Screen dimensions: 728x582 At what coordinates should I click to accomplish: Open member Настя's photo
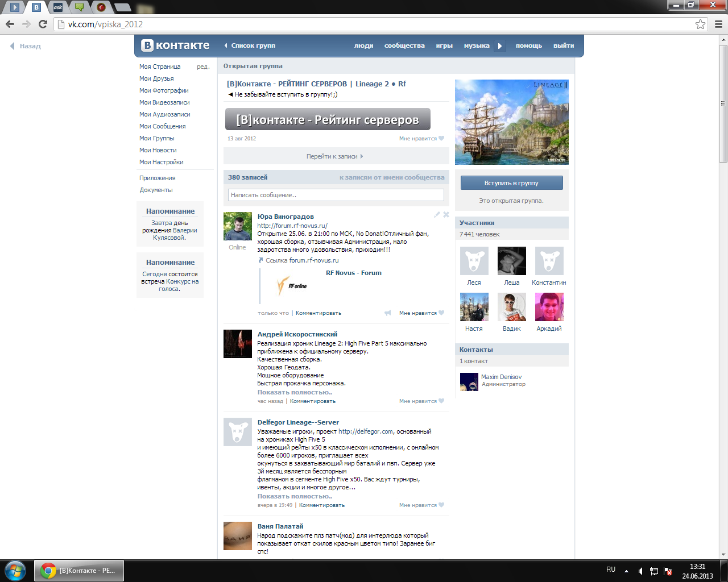(x=474, y=307)
